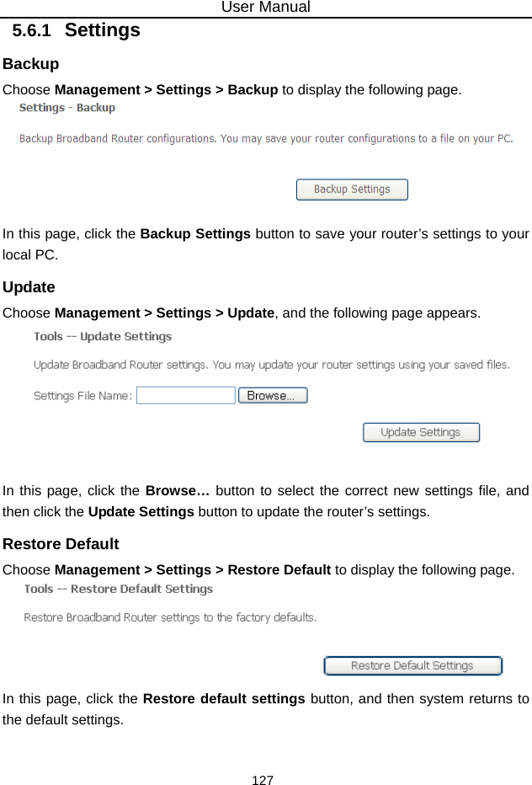
Task: Click the Restore Default subsection heading
Action: 61,544
